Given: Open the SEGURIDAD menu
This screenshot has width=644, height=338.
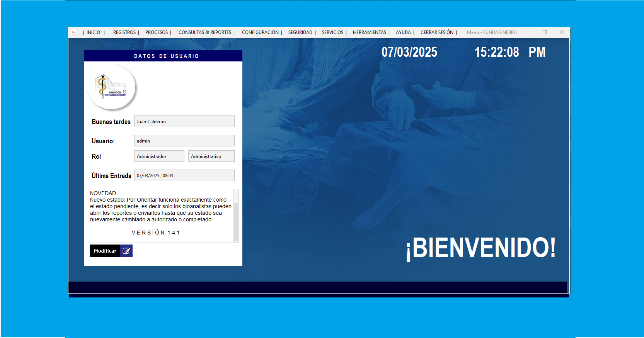Looking at the screenshot, I should tap(300, 32).
